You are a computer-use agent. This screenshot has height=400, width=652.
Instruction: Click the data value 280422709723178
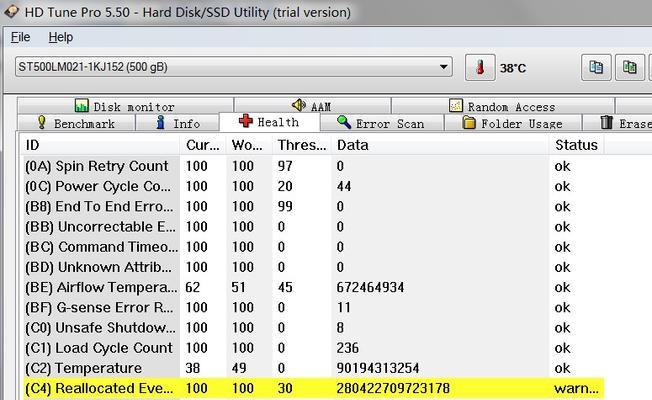(x=393, y=389)
